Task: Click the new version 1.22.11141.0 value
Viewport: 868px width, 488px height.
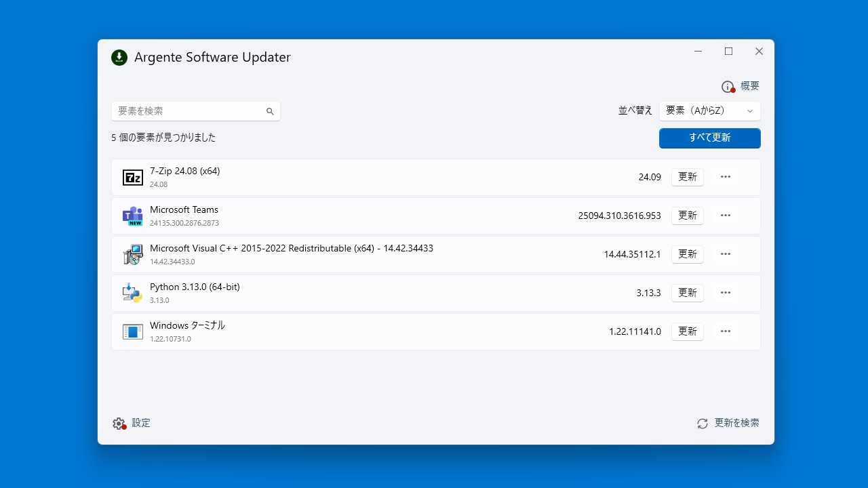Action: [635, 332]
